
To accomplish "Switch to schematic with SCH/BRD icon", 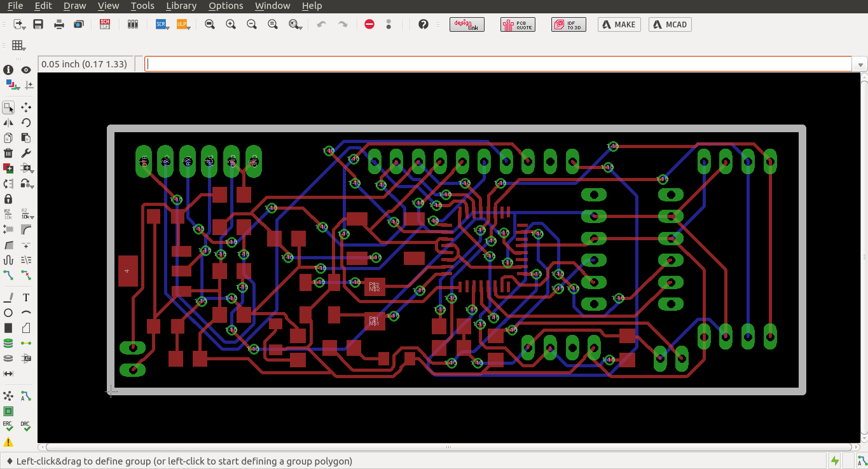I will click(105, 24).
